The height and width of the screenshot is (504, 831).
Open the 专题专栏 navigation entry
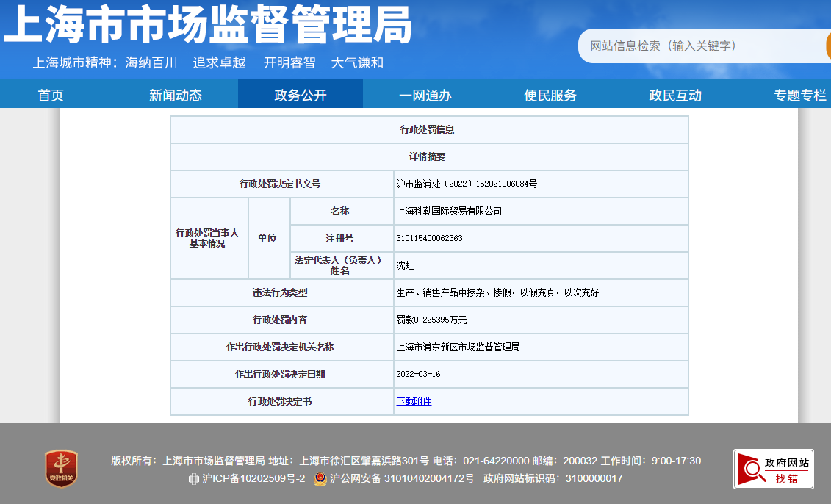point(799,94)
